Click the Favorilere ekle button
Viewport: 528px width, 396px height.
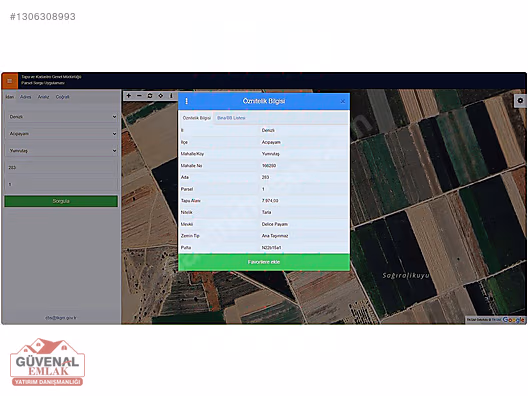[x=264, y=262]
